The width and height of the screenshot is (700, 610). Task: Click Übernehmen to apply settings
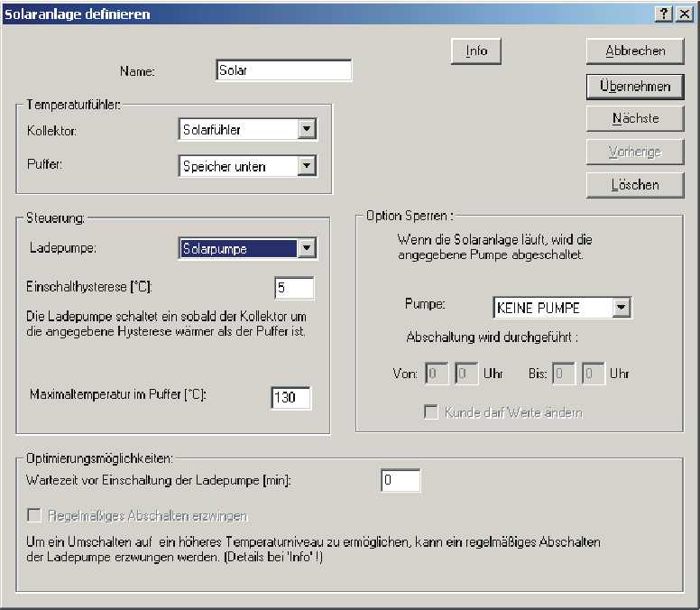(635, 87)
